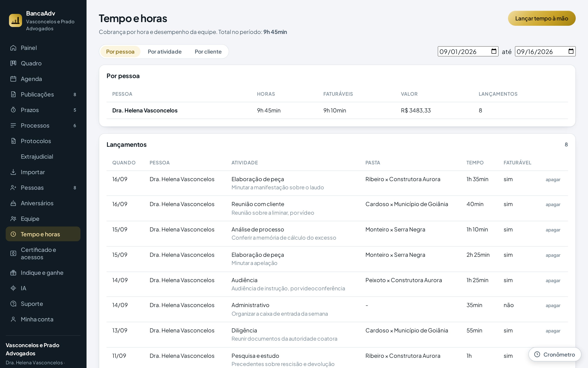This screenshot has width=588, height=368.
Task: Click apagar for the Diligência entry
Action: (553, 331)
